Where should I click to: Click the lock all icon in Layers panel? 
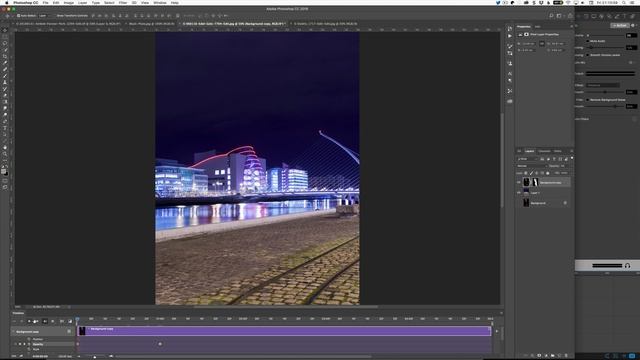tap(547, 173)
